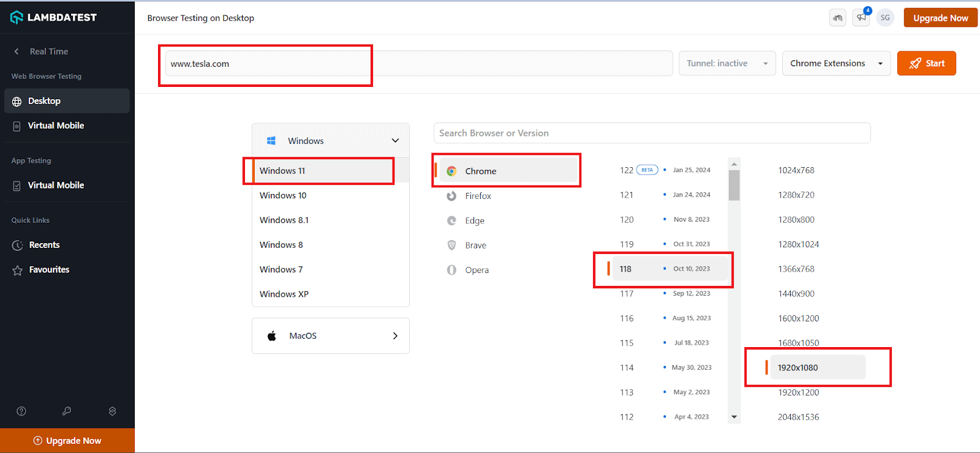Click the megaphone announcements icon
This screenshot has height=453, width=980.
point(861,18)
